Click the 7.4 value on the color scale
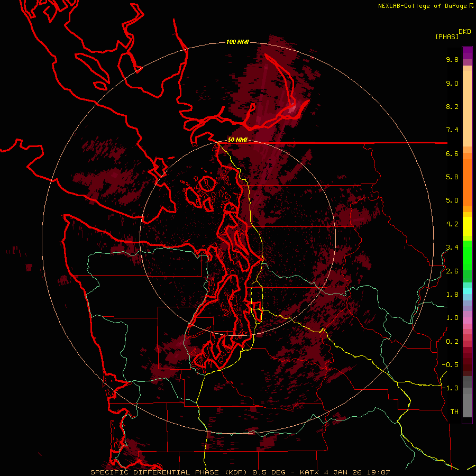 (x=452, y=130)
